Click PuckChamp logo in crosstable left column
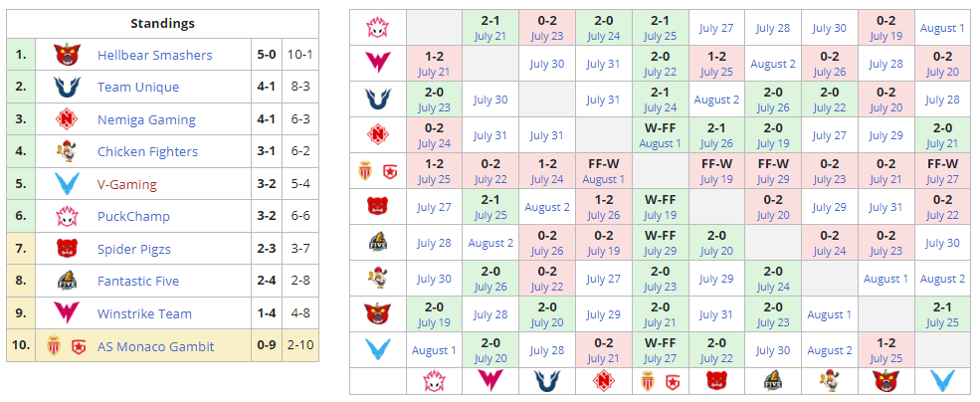This screenshot has width=980, height=402. pos(378,27)
